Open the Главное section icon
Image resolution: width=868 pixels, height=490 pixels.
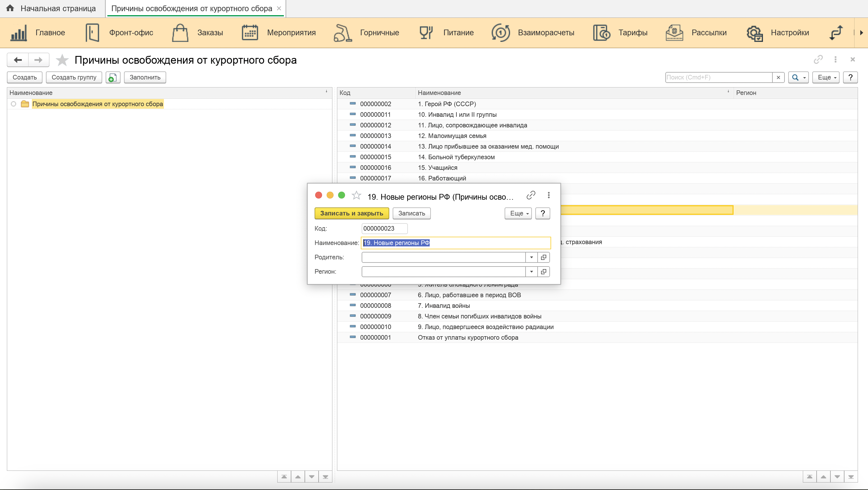point(19,33)
